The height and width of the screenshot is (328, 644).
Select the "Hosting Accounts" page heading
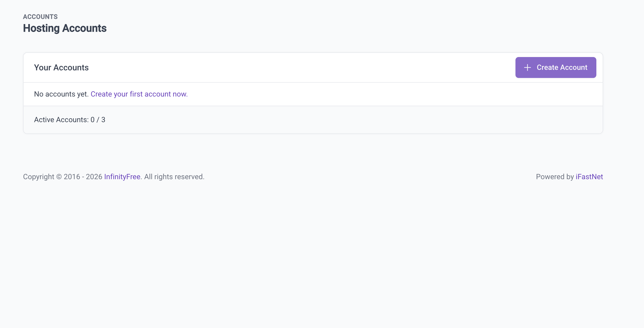[65, 28]
